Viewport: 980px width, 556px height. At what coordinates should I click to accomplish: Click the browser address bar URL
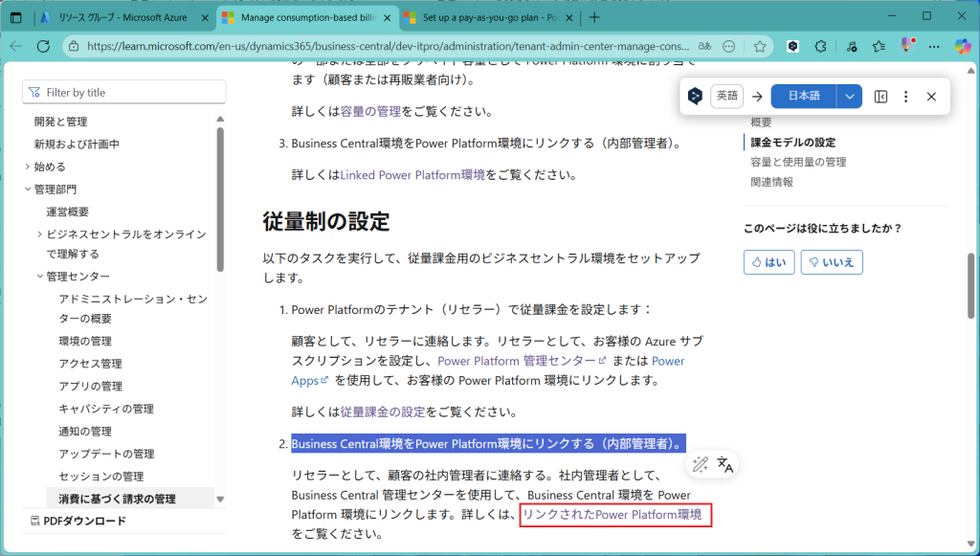(x=388, y=46)
